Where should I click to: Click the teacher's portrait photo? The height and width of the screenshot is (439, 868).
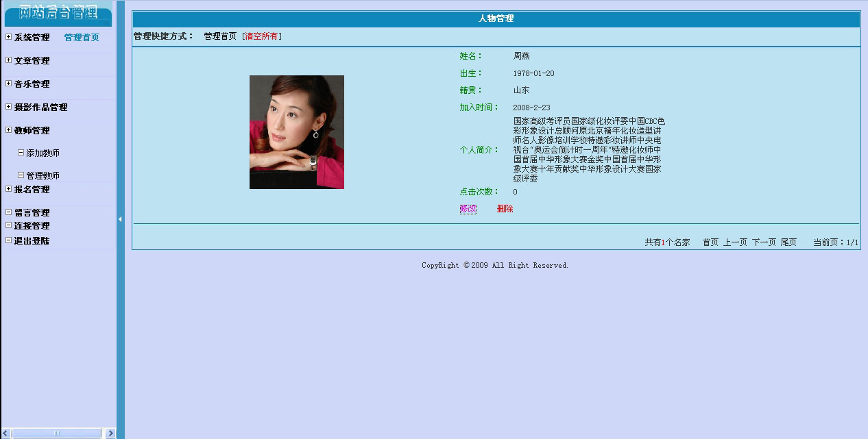[x=297, y=134]
